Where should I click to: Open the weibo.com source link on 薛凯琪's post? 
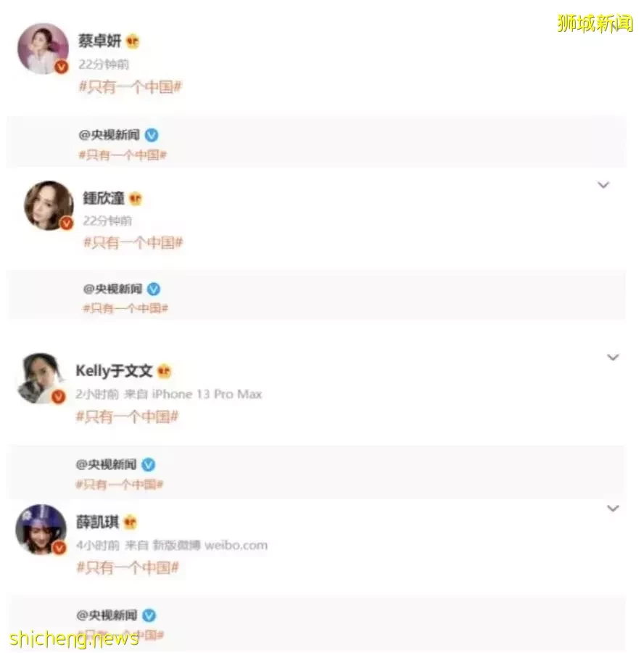pyautogui.click(x=236, y=545)
